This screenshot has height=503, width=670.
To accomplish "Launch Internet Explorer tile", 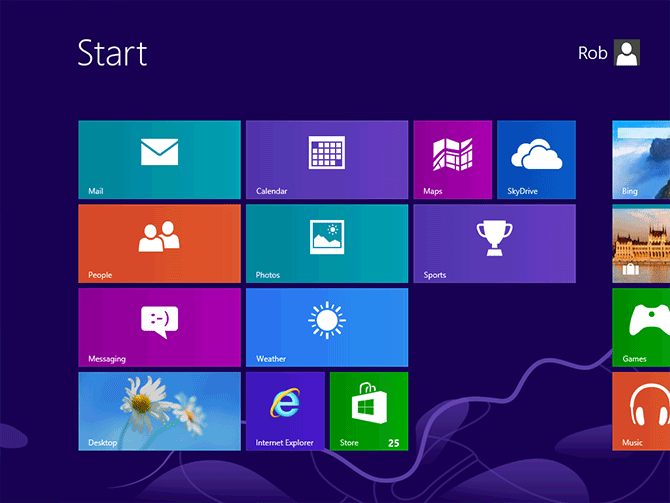I will (x=285, y=411).
